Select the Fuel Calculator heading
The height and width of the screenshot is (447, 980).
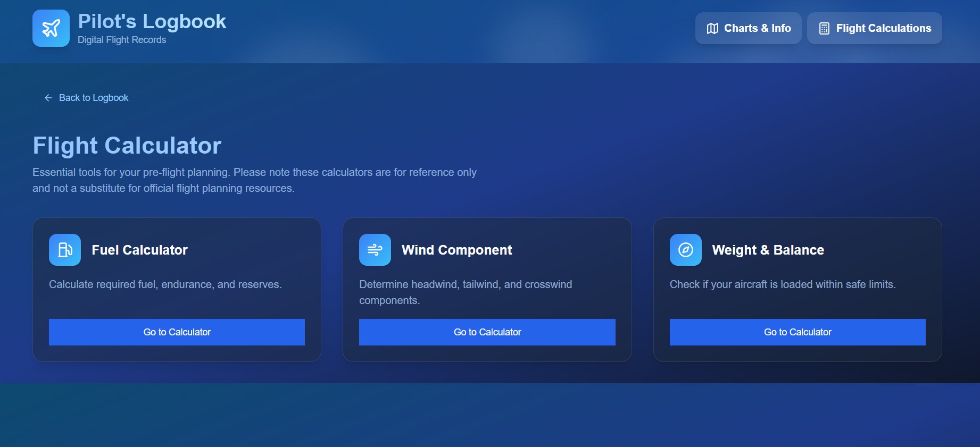coord(139,250)
